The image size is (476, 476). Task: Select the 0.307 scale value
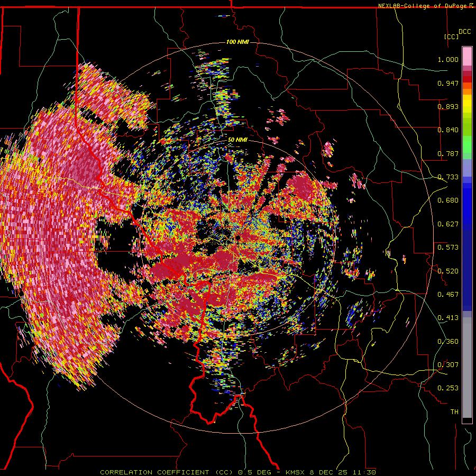click(x=448, y=365)
